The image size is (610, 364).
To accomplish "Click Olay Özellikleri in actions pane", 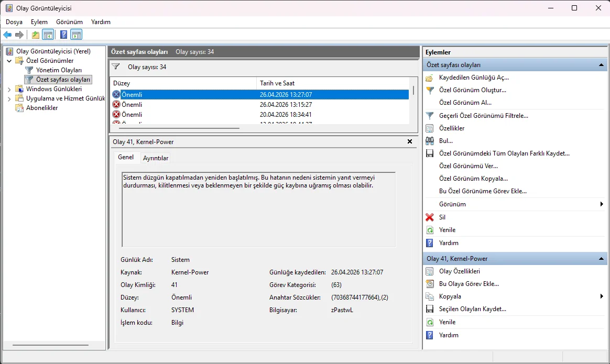I will click(x=460, y=271).
